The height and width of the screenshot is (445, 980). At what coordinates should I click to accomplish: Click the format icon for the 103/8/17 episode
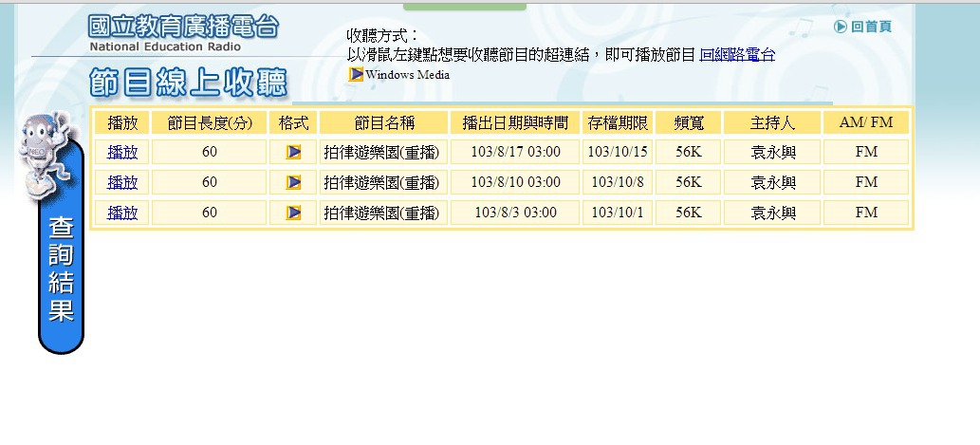(294, 152)
